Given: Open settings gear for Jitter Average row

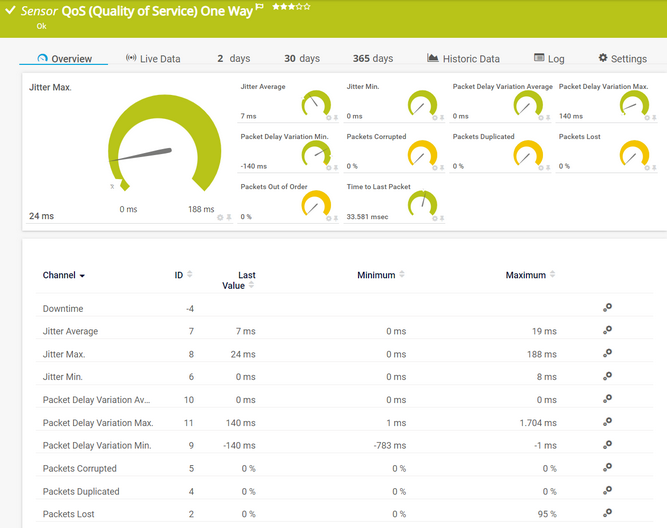Looking at the screenshot, I should (607, 331).
